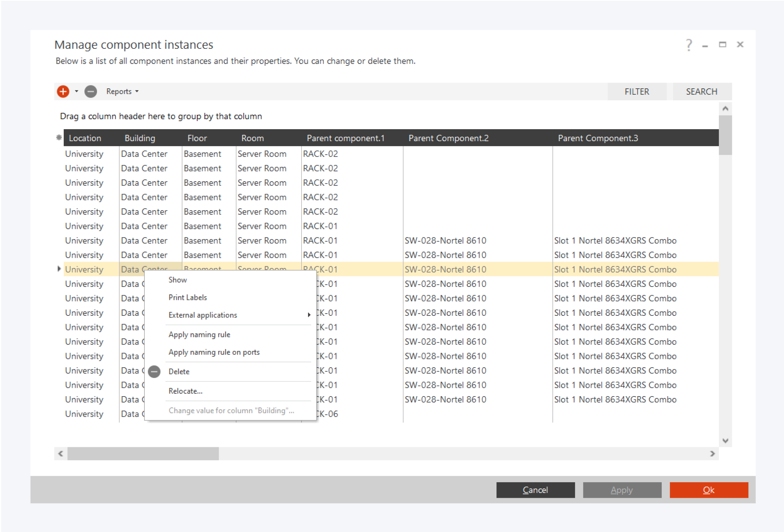This screenshot has width=784, height=532.
Task: Choose Delete from the context menu
Action: coord(179,372)
